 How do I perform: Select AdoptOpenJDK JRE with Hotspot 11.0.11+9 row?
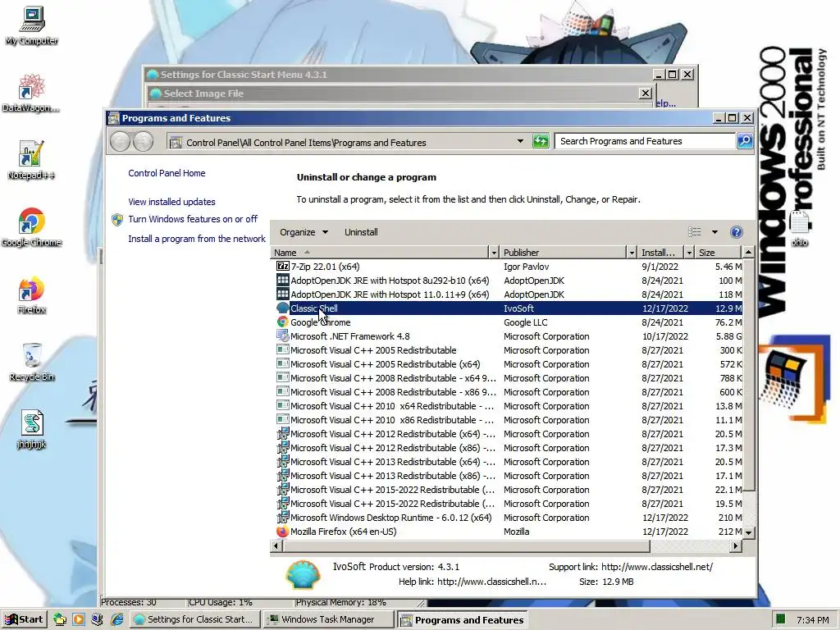click(509, 294)
